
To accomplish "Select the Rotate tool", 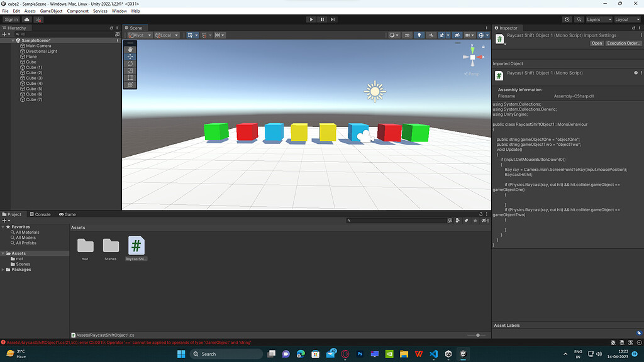I will (130, 63).
